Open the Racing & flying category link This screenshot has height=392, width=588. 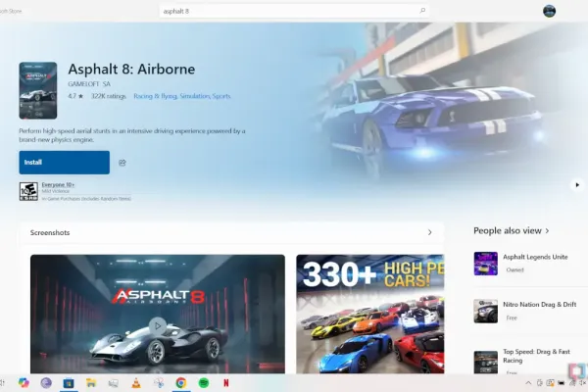click(155, 96)
